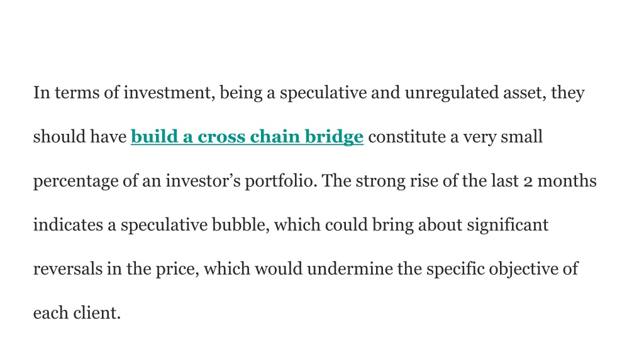
Task: Open the "build a cross chain bridge" link
Action: 247,137
